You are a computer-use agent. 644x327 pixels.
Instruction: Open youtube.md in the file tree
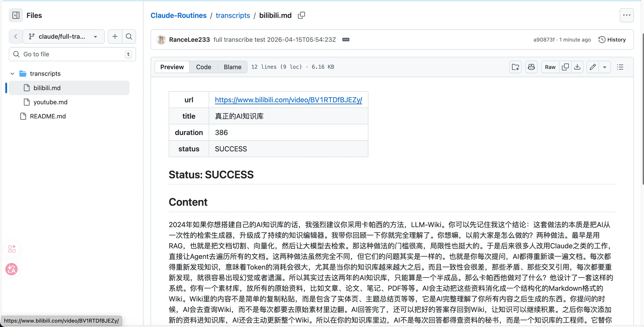coord(50,102)
